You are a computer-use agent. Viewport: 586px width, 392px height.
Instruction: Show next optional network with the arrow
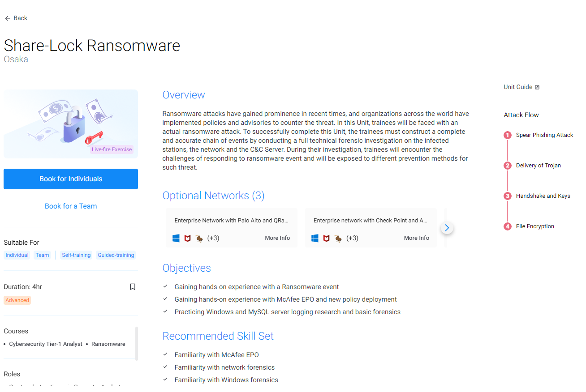coord(447,228)
